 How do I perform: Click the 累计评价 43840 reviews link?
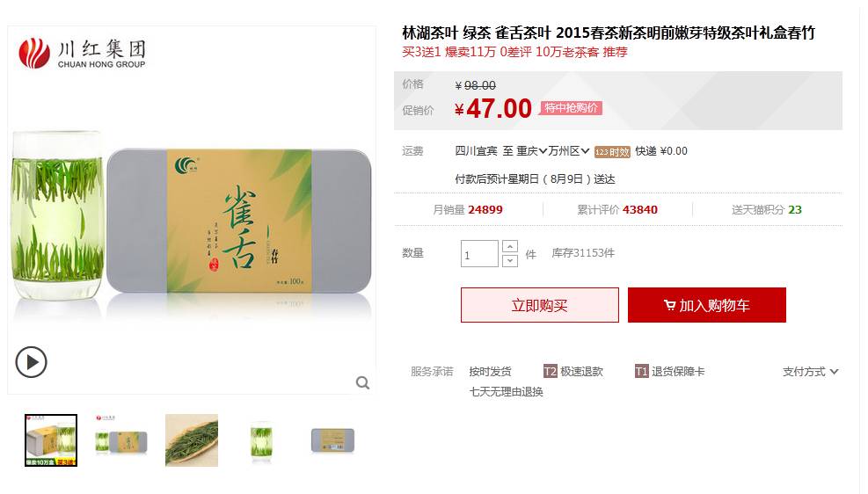617,210
